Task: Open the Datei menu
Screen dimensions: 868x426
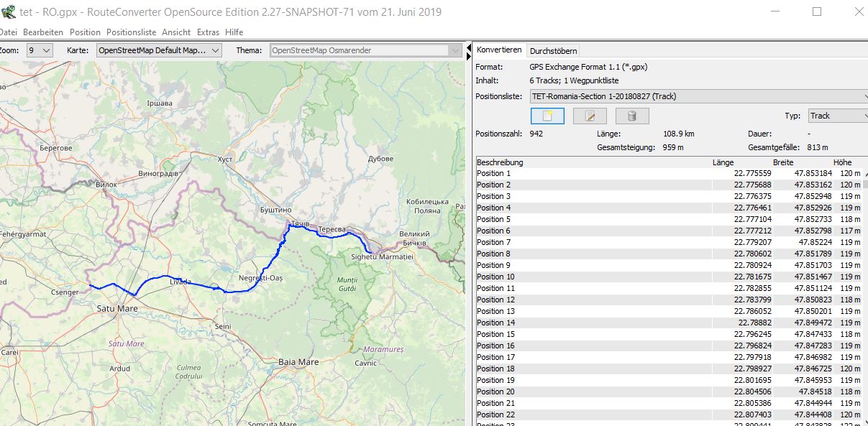Action: [8, 32]
